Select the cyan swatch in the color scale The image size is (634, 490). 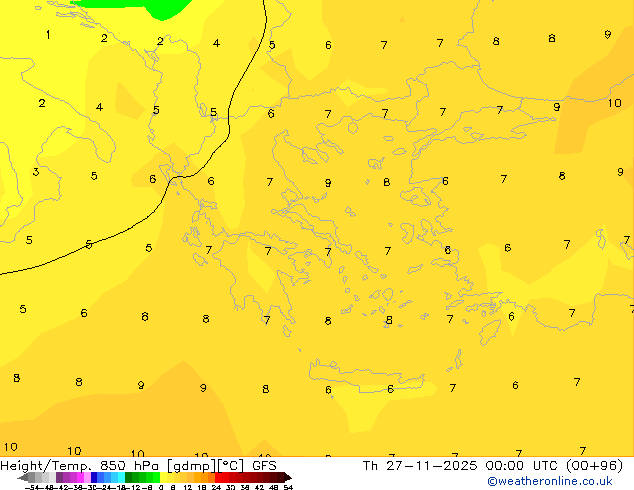tap(121, 477)
